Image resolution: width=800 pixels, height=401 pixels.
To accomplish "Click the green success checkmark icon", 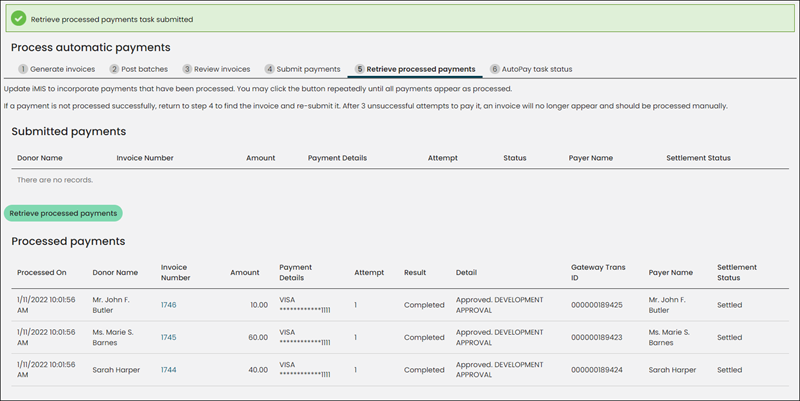I will (18, 19).
